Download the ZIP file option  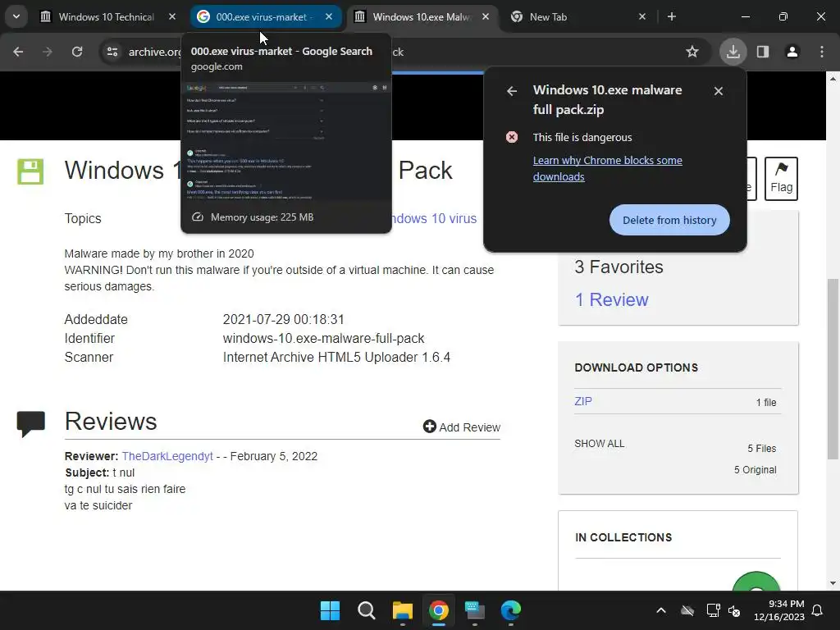pyautogui.click(x=583, y=401)
